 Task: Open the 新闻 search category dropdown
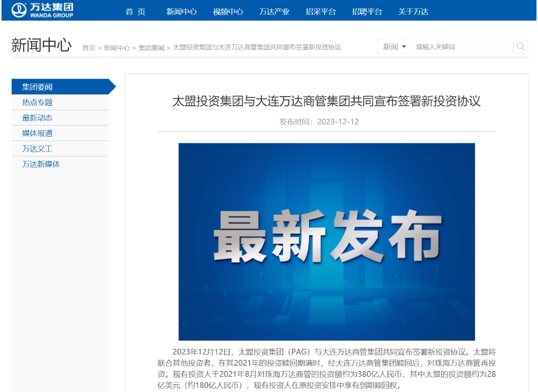394,47
